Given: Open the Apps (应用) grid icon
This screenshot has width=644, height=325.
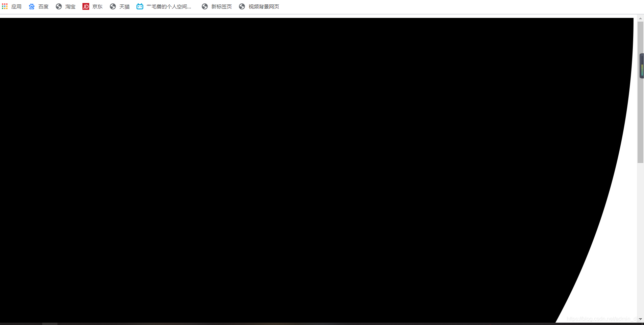Looking at the screenshot, I should (x=5, y=6).
